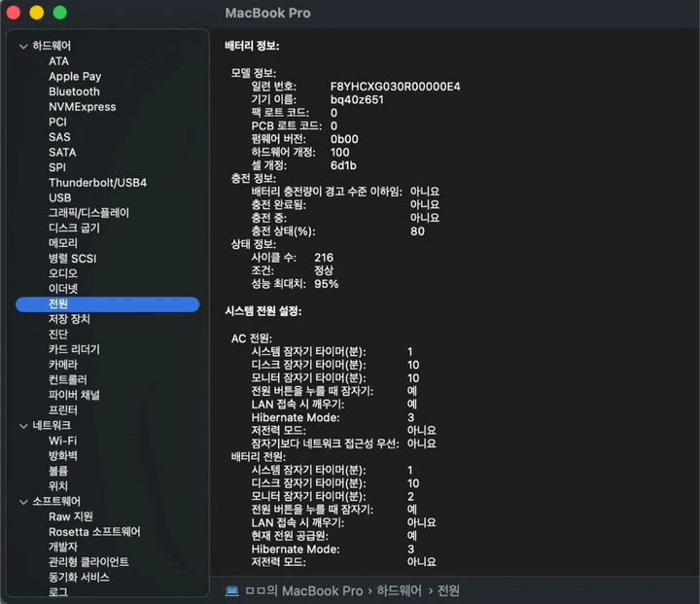Click the 조건 value 정상
700x604 pixels.
coord(324,270)
